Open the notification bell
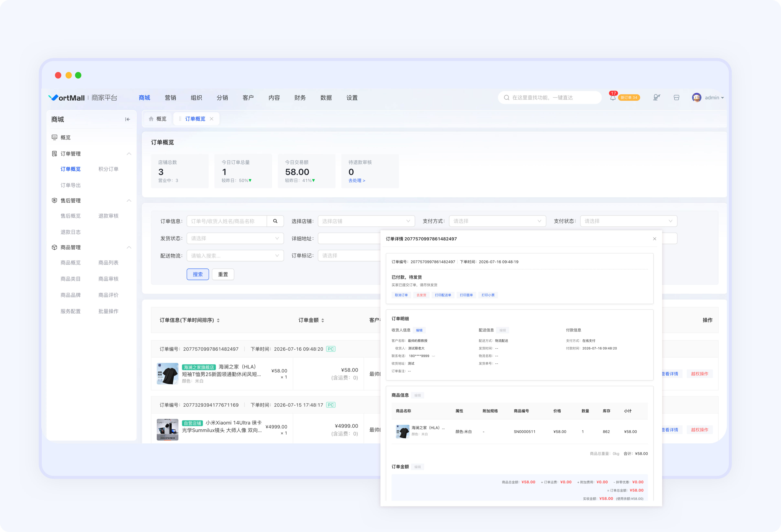Image resolution: width=781 pixels, height=532 pixels. [613, 98]
